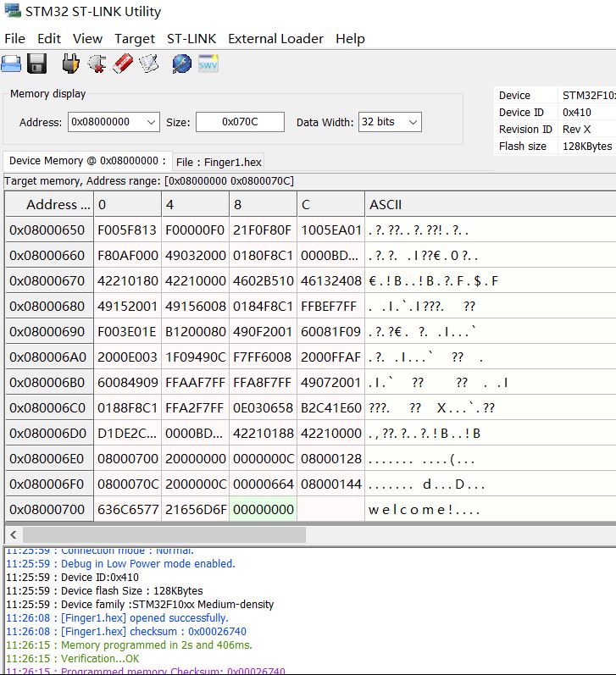Click the ASCII column header
This screenshot has height=675, width=616.
pos(491,204)
